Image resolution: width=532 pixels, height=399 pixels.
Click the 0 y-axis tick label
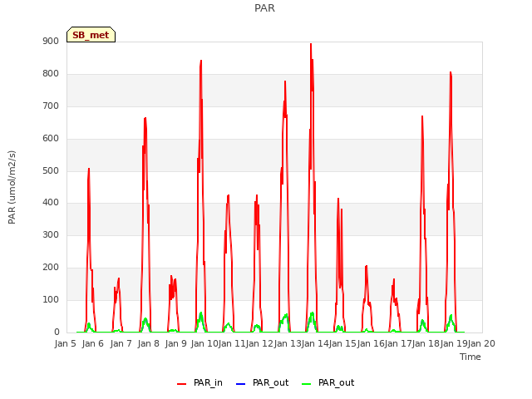(57, 332)
